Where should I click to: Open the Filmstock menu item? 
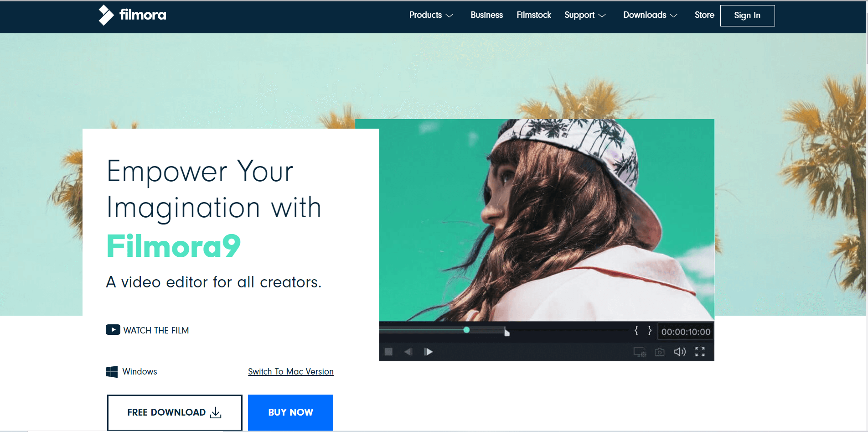coord(534,15)
